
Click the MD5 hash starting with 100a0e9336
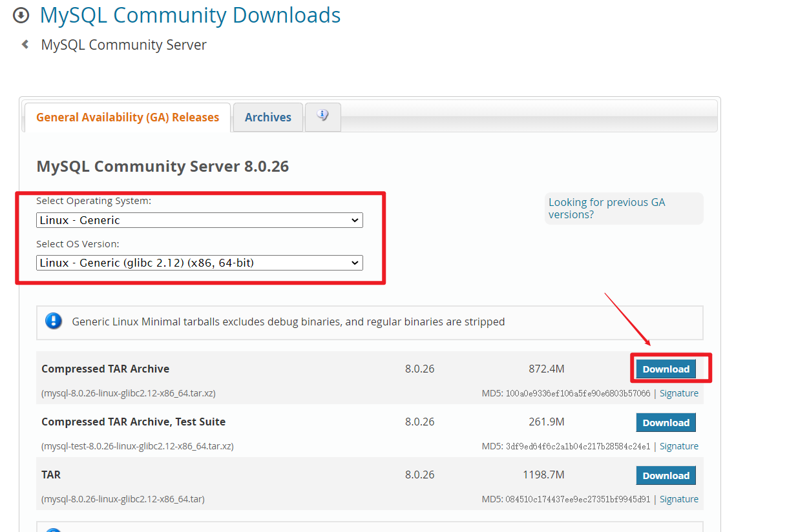pyautogui.click(x=578, y=393)
